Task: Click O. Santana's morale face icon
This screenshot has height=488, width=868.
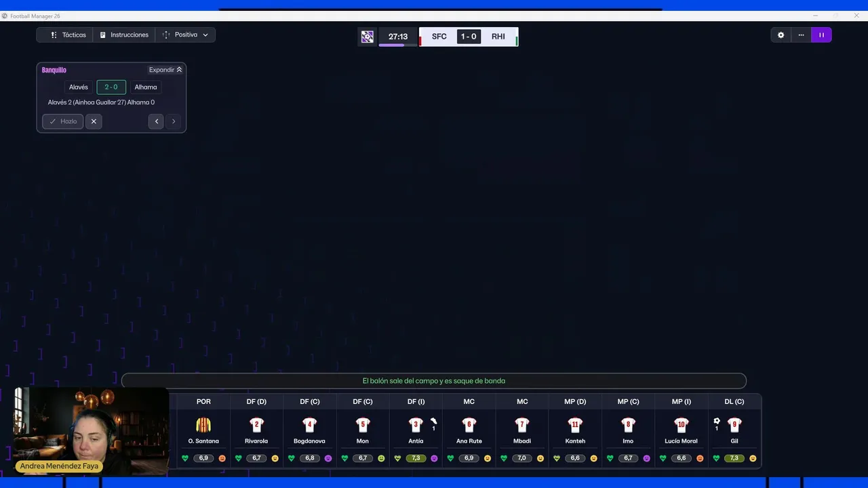Action: (222, 458)
